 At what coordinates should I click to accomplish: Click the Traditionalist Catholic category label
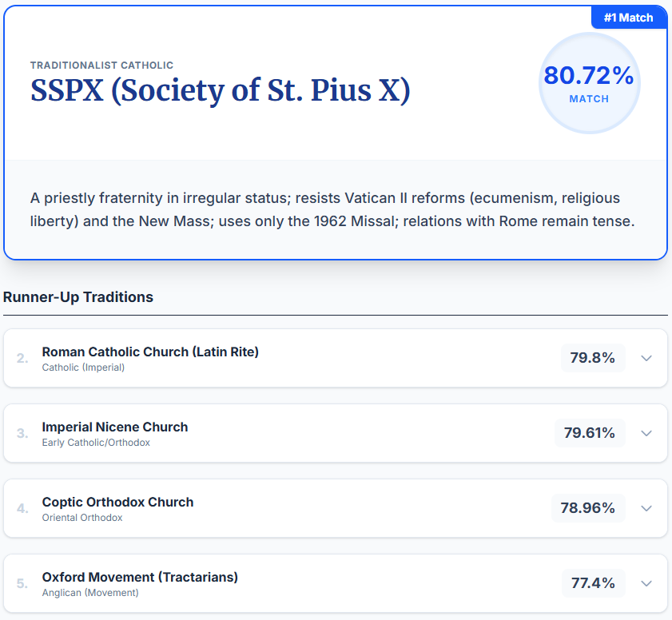click(101, 66)
